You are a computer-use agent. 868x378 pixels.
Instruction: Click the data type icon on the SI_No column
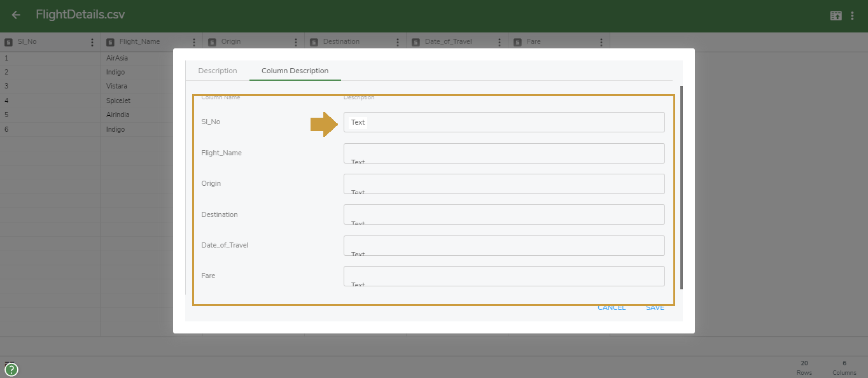9,41
